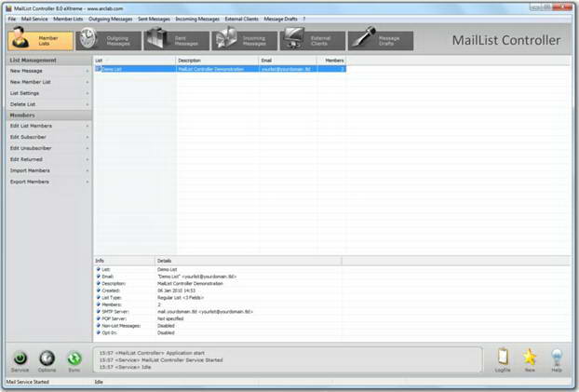The width and height of the screenshot is (579, 392).
Task: Click Import Members
Action: pos(49,170)
